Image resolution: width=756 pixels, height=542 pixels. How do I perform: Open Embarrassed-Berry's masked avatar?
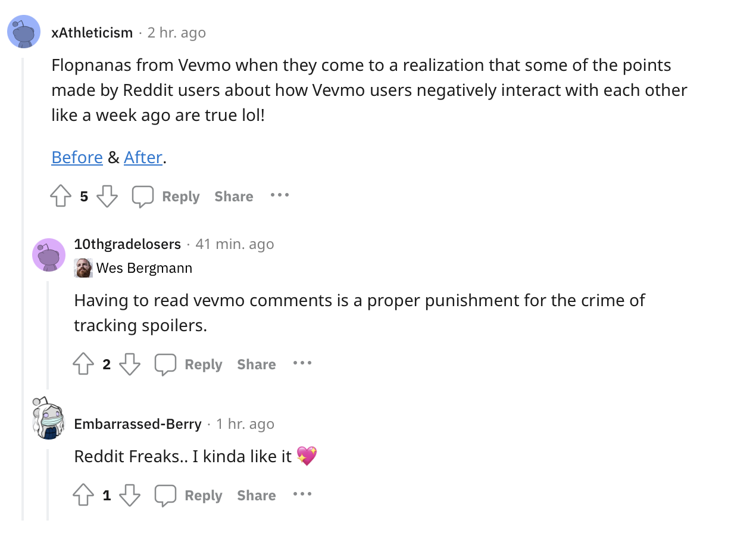[49, 418]
